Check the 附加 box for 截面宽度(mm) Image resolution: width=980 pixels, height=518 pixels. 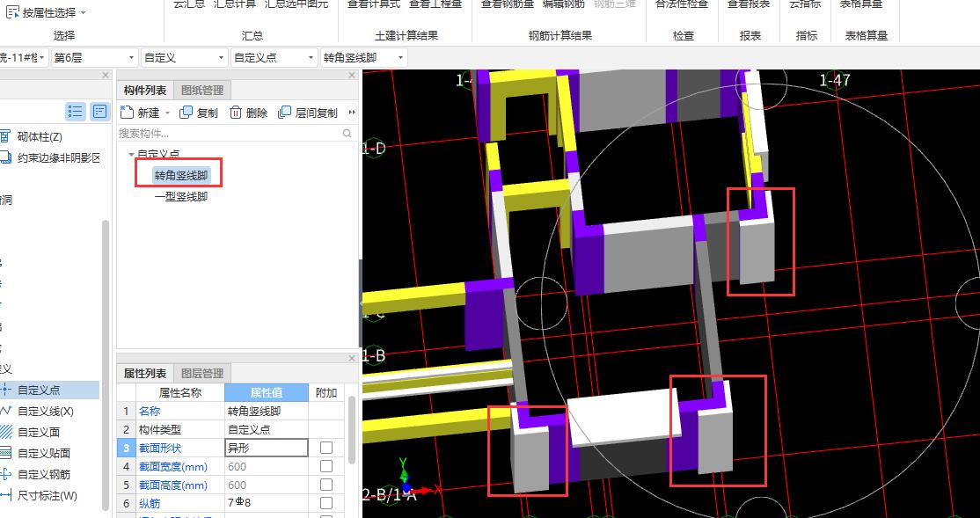coord(326,466)
